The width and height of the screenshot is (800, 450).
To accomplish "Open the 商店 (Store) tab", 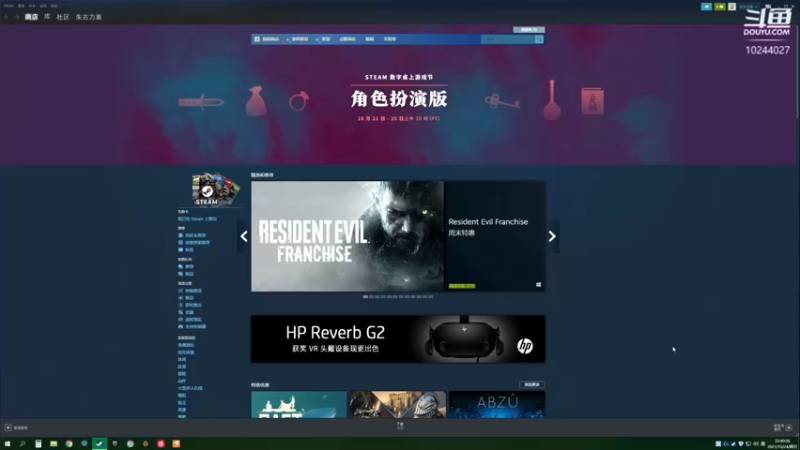I will tap(31, 17).
